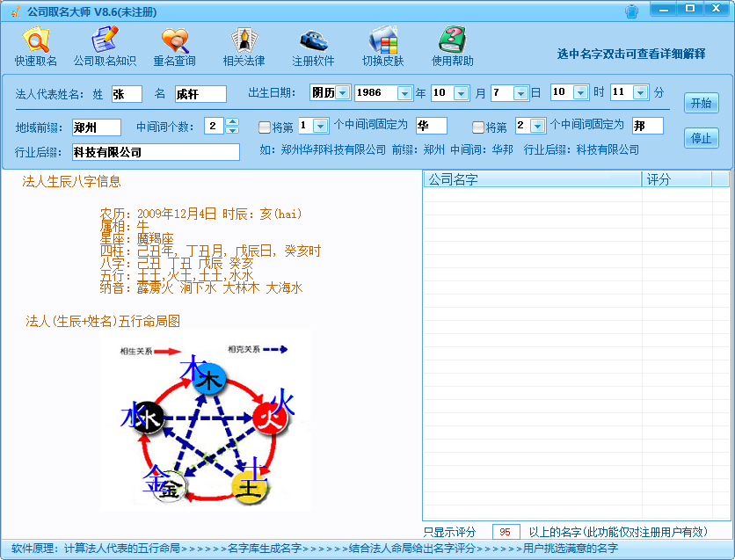
Task: Expand the 阴历 calendar type dropdown
Action: (343, 93)
